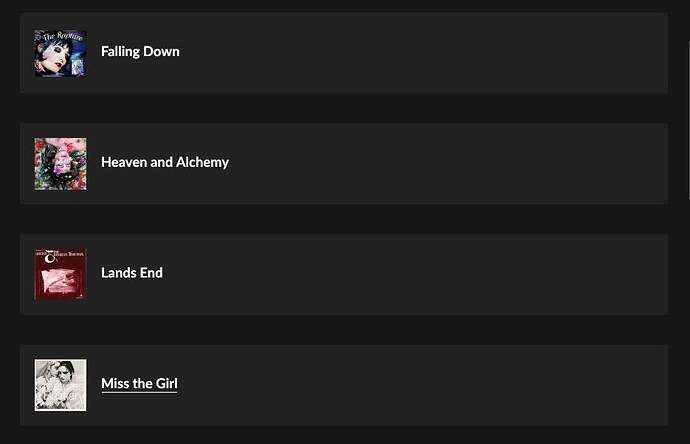Click the Heaven and Alchemy cover art
The height and width of the screenshot is (444, 690).
[x=61, y=164]
